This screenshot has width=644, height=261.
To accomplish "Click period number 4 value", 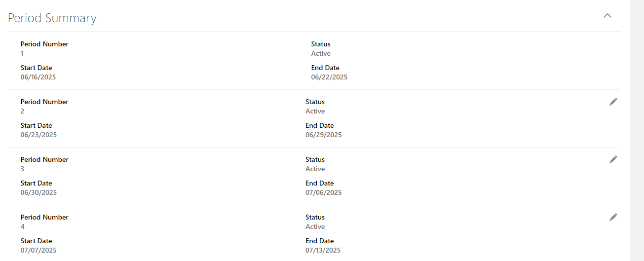I will [23, 226].
